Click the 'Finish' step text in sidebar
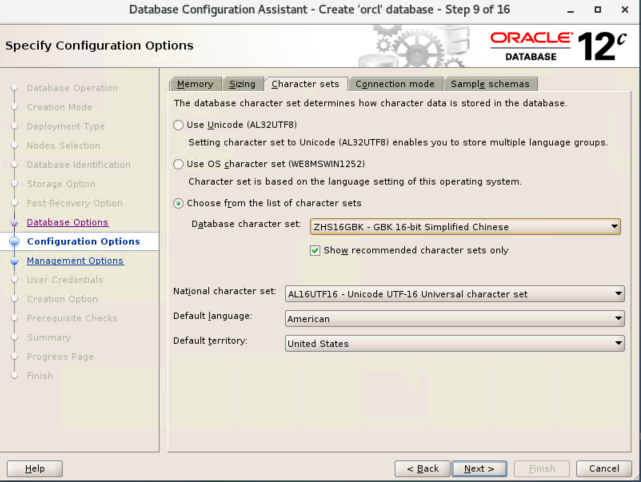The image size is (641, 482). [40, 376]
